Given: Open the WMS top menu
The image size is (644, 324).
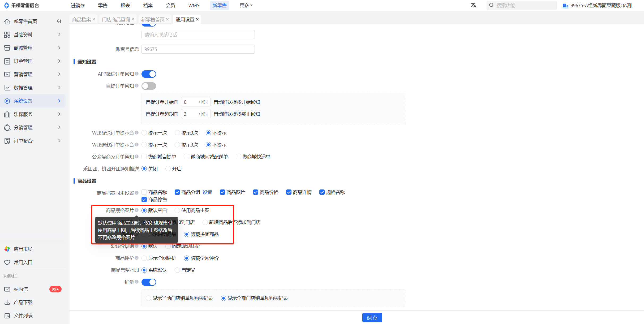Looking at the screenshot, I should [x=194, y=5].
